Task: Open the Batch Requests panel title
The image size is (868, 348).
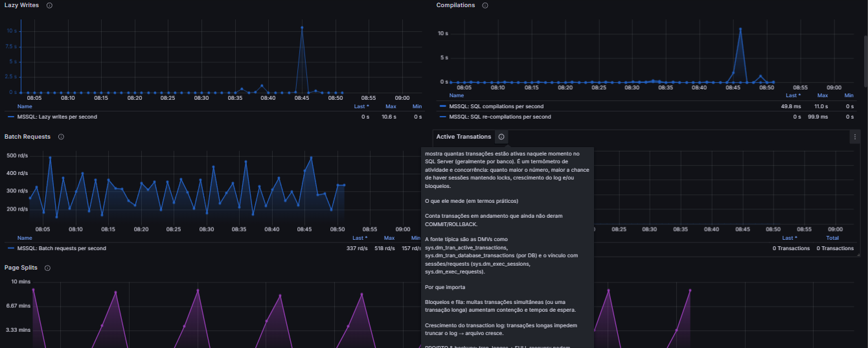Action: pos(27,137)
